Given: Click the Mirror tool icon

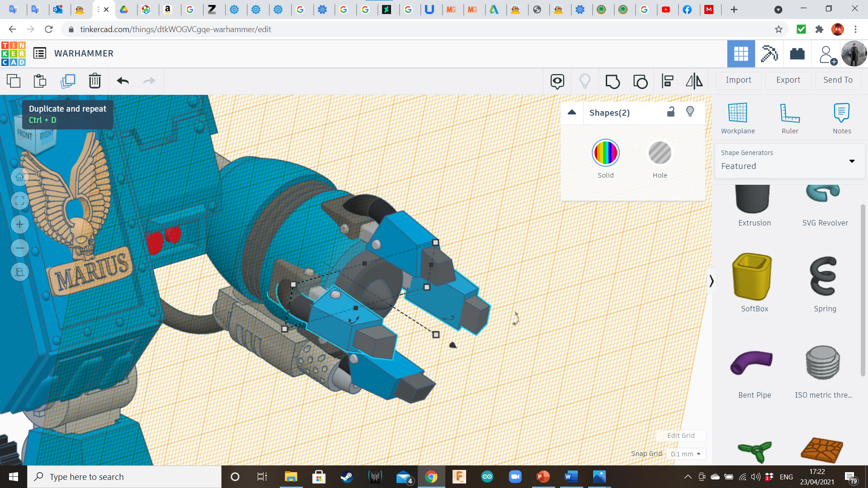Looking at the screenshot, I should (694, 81).
